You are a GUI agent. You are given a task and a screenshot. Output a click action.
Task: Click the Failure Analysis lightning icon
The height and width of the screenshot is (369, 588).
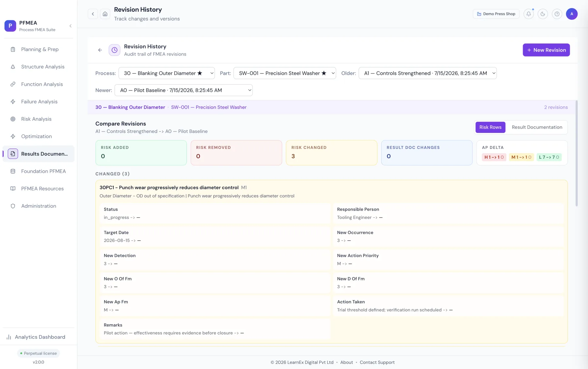(13, 102)
